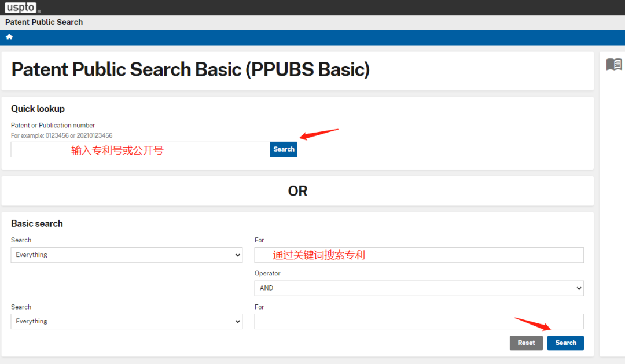Click the Quick lookup Search button

coord(284,149)
